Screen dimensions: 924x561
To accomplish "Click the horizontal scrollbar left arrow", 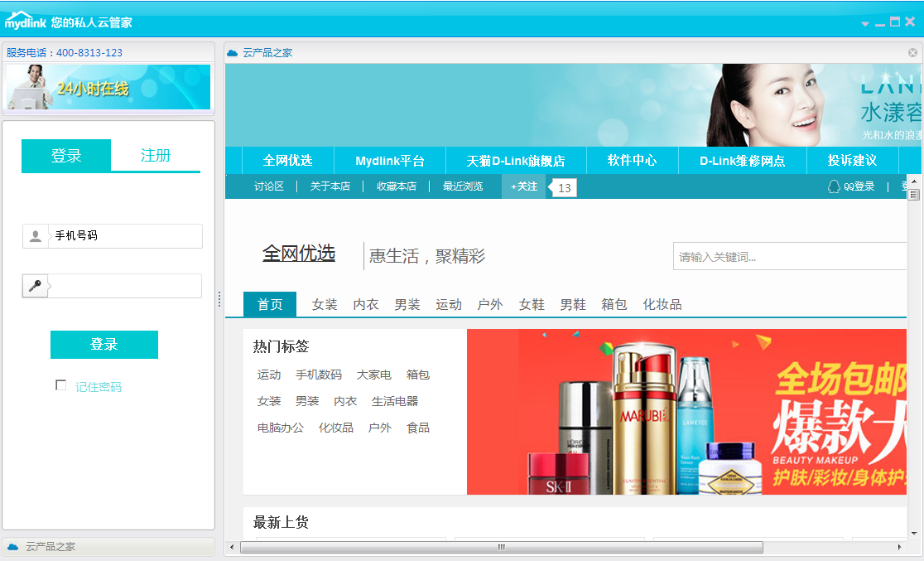I will click(x=232, y=547).
